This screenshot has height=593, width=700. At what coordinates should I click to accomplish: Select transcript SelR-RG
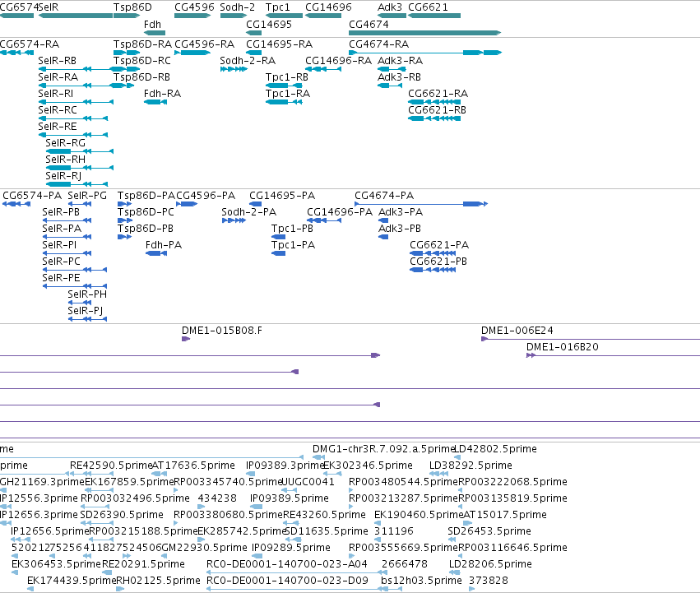[x=80, y=151]
